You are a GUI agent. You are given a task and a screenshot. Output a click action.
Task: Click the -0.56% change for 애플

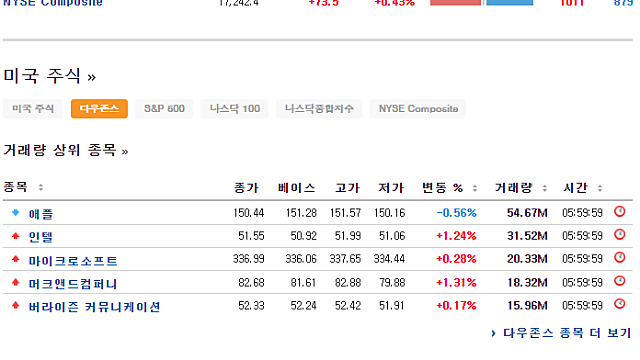click(456, 213)
